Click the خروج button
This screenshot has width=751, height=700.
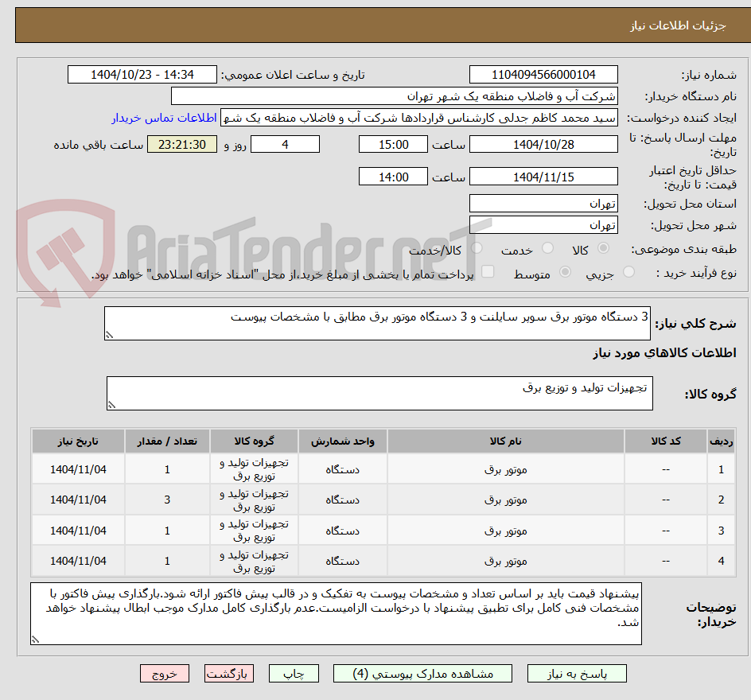pyautogui.click(x=165, y=673)
